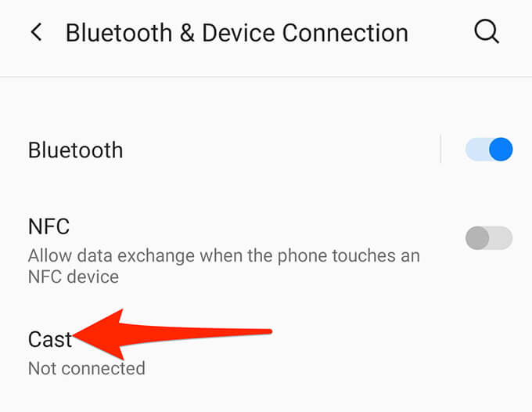Open search with the magnifier icon
Screen dimensions: 532x412
tap(487, 32)
